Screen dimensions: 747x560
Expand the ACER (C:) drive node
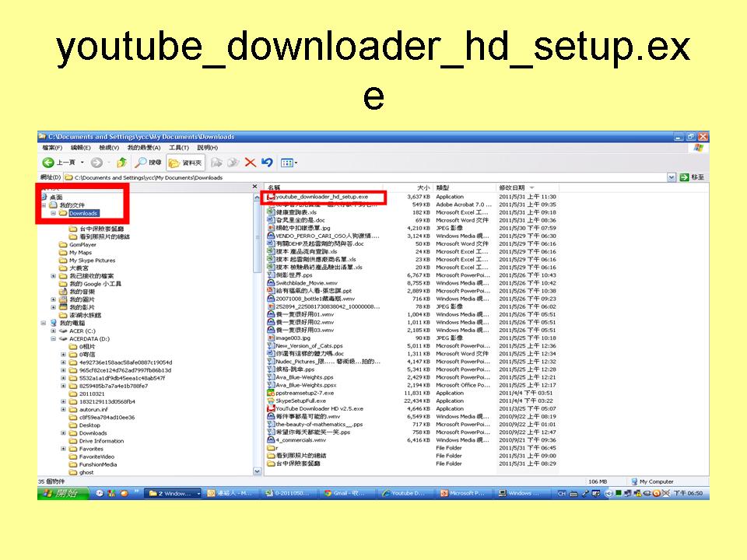[x=54, y=331]
